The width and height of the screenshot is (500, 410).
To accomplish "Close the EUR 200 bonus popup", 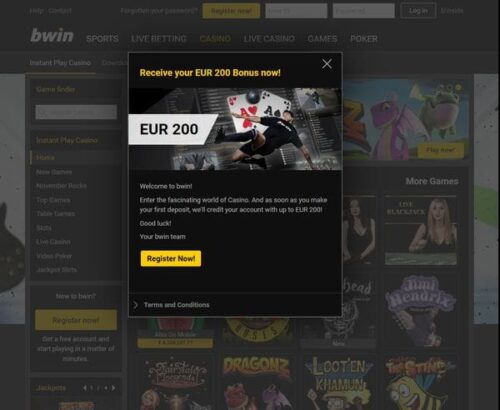I will 327,64.
